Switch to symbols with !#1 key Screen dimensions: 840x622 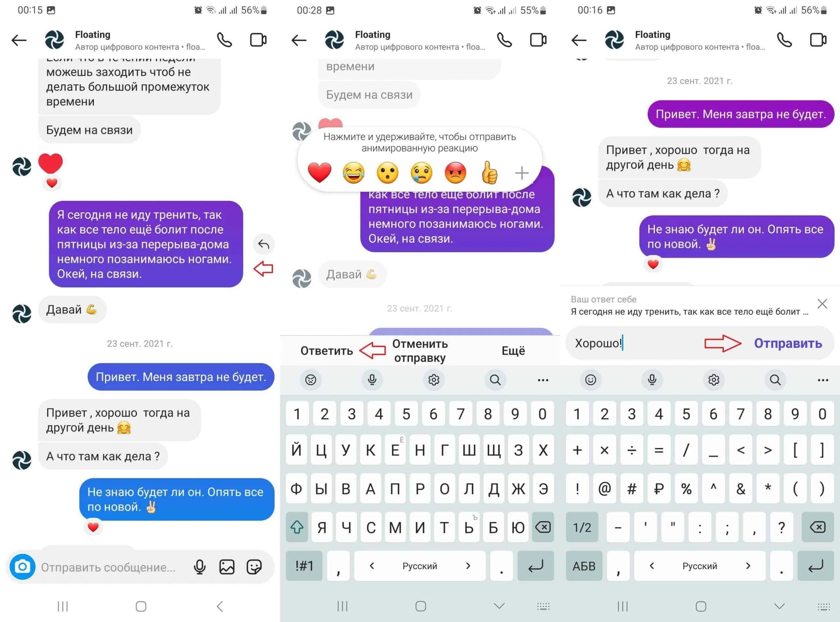[x=304, y=566]
